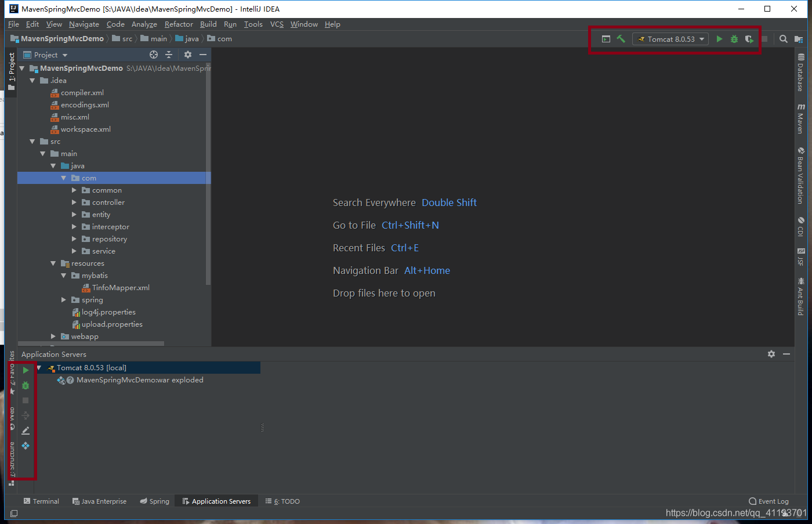812x524 pixels.
Task: Open the Build menu
Action: click(x=208, y=24)
